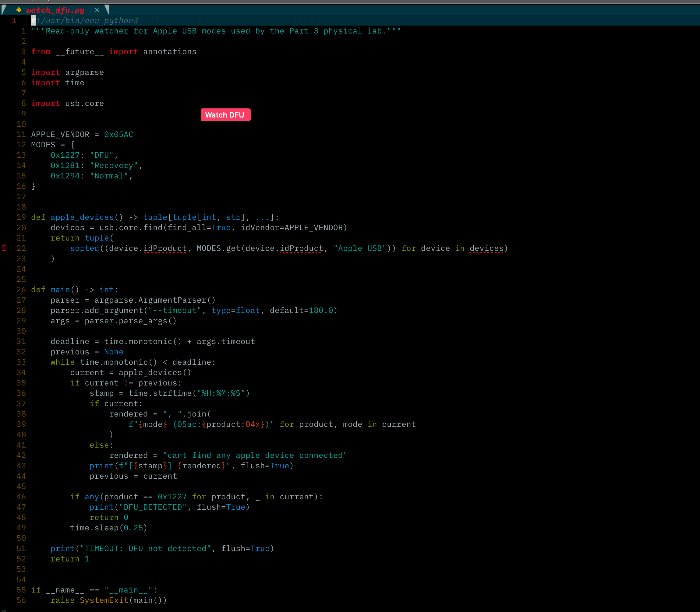Click '__future__' module name
The height and width of the screenshot is (612, 700).
point(80,51)
